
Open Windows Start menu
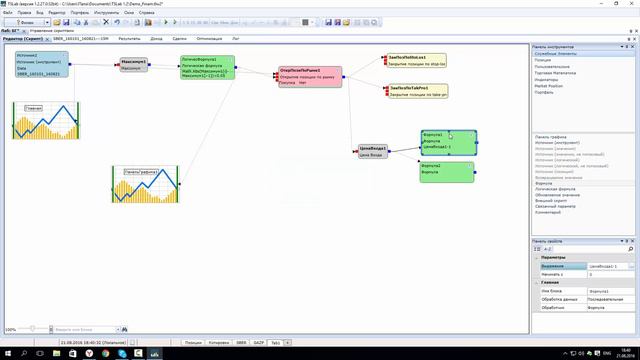[x=8, y=353]
